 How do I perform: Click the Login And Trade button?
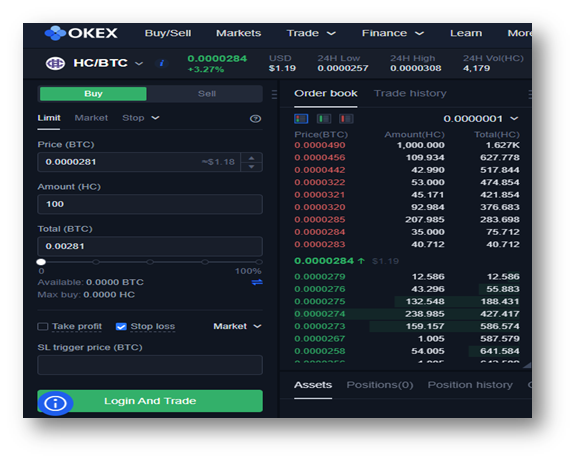tap(150, 401)
